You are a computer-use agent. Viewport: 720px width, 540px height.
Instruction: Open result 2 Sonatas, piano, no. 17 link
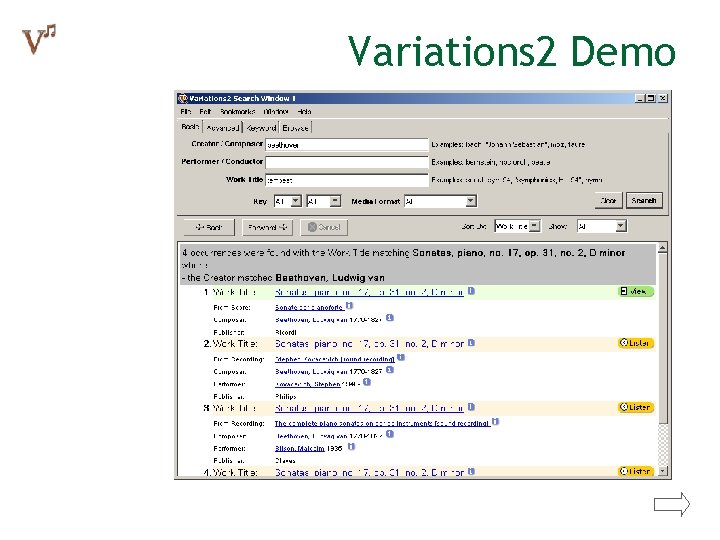369,344
